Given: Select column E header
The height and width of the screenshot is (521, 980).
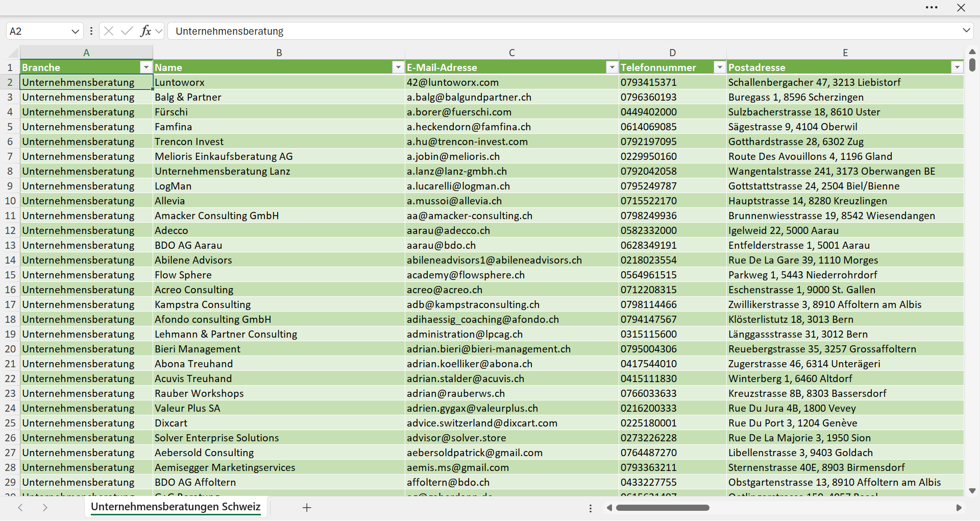Looking at the screenshot, I should pos(845,52).
